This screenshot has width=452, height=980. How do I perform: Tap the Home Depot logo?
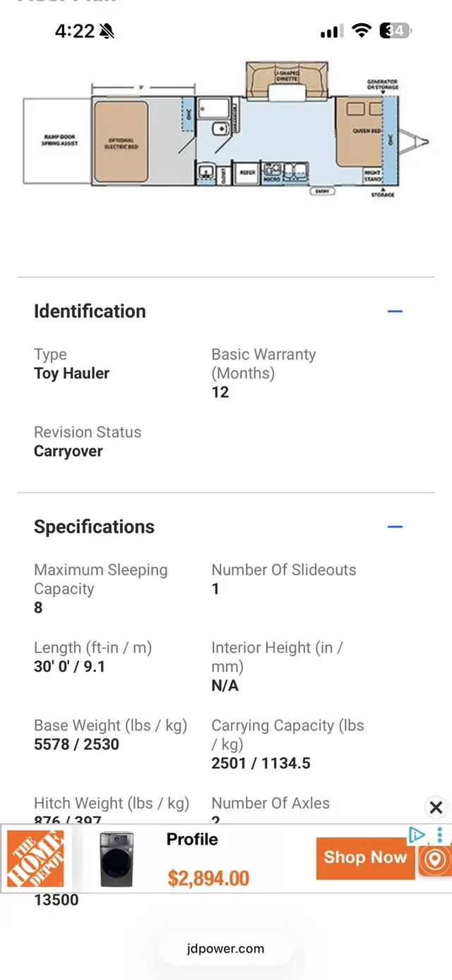35,859
